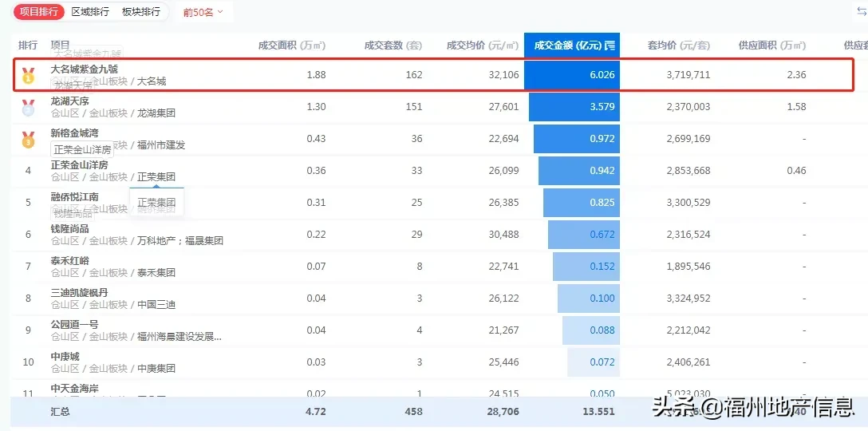Click the 0.072 成交金额 bar
868x431 pixels.
(594, 362)
